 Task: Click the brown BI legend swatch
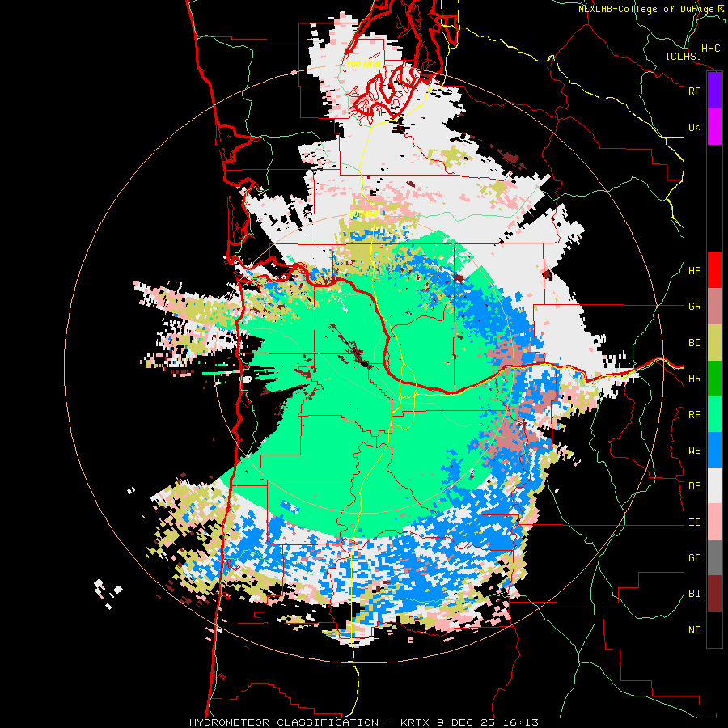(714, 594)
